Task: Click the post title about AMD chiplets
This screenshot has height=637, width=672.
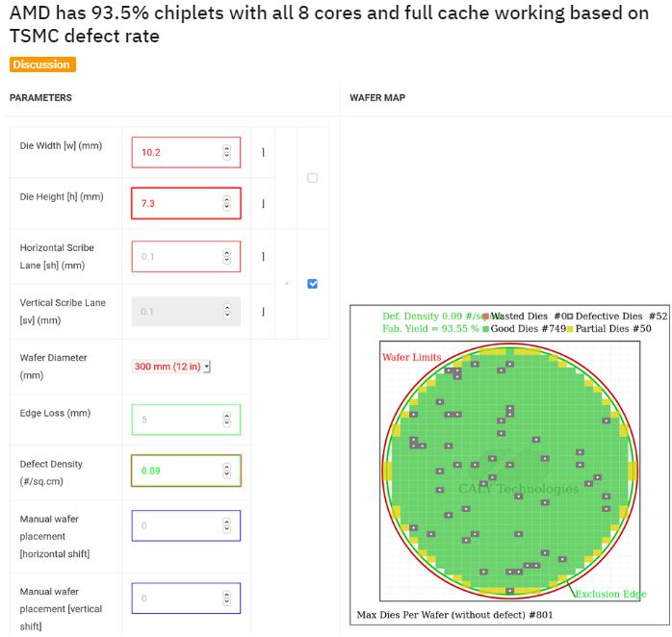Action: tap(328, 24)
